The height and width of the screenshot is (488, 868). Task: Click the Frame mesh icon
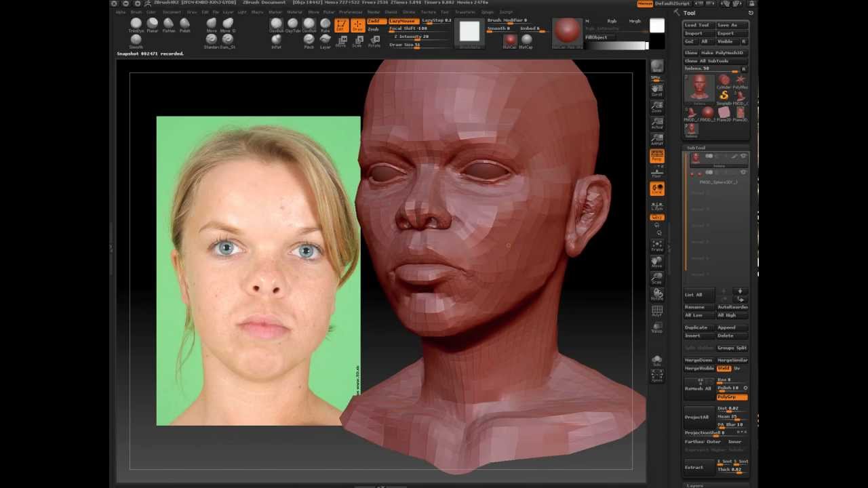656,245
